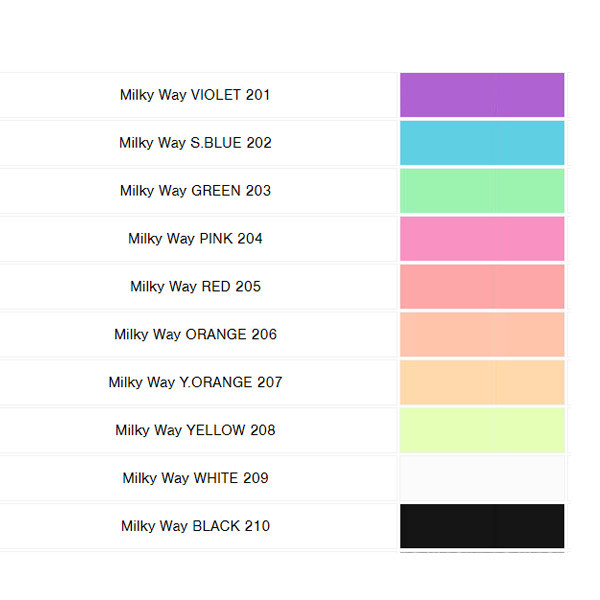Click the white color swatch
The width and height of the screenshot is (600, 600).
pos(482,478)
